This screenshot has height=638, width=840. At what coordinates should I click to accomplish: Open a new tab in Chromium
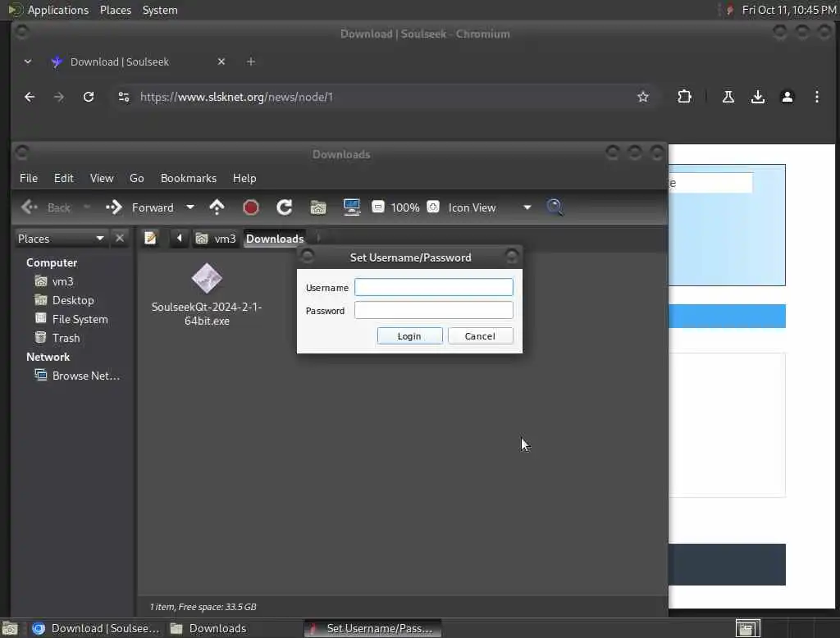coord(251,62)
